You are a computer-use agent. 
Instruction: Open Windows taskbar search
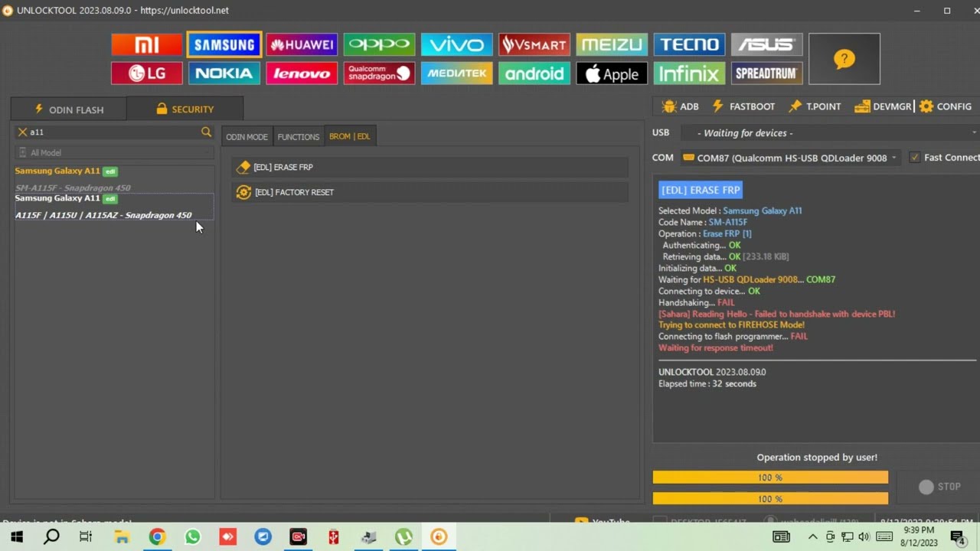click(51, 537)
